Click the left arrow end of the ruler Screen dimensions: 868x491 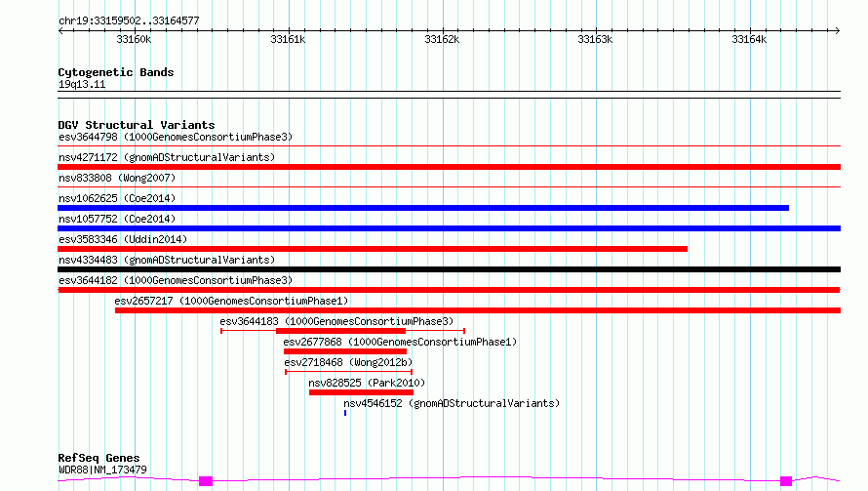(60, 31)
